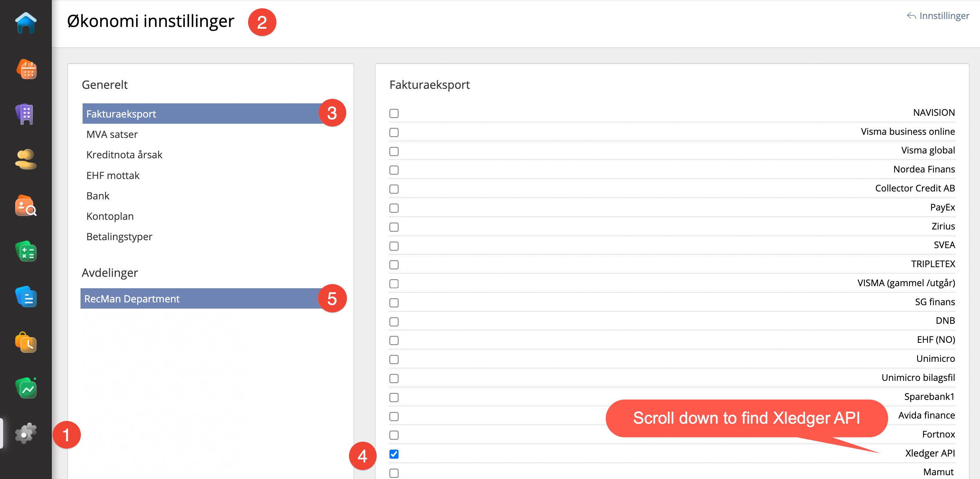The image size is (980, 479).
Task: Open the orange calendar sidebar icon
Action: point(26,69)
